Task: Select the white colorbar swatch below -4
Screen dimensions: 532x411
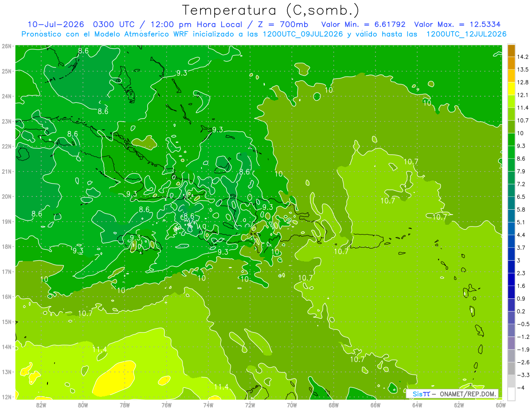Action: tap(512, 394)
